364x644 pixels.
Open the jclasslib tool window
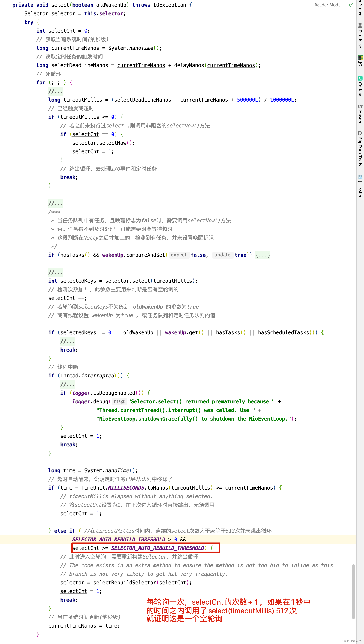click(x=360, y=186)
